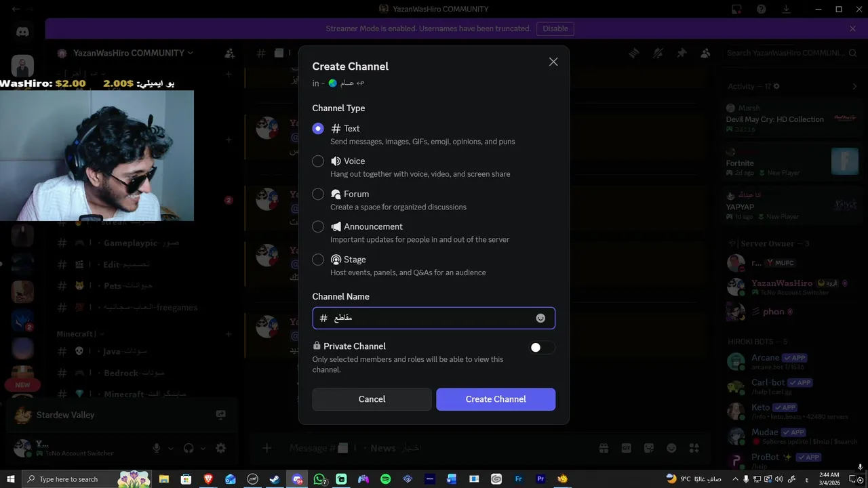Disable Streamer Mode
This screenshot has width=868, height=488.
pyautogui.click(x=555, y=28)
